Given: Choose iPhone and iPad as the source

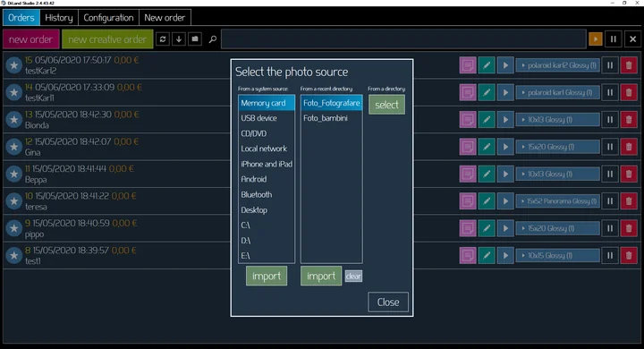Looking at the screenshot, I should pos(267,164).
